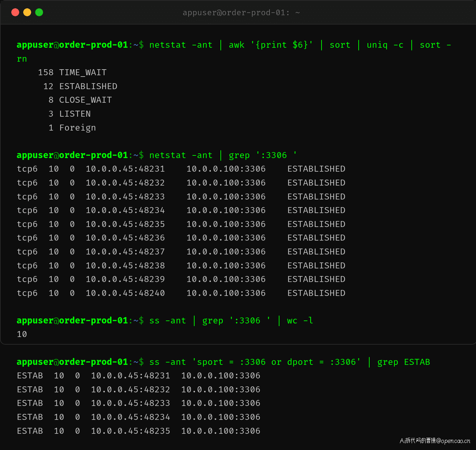Click the '158 TIME_WAIT' output line

click(72, 72)
